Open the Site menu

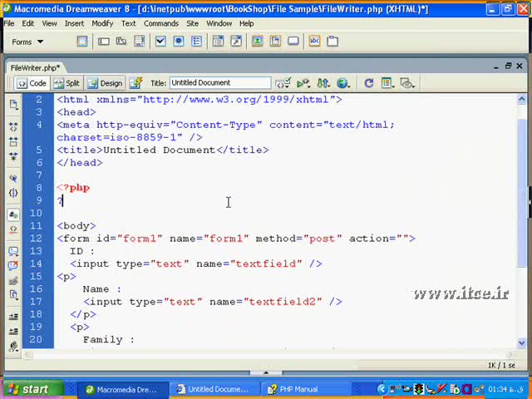point(192,23)
